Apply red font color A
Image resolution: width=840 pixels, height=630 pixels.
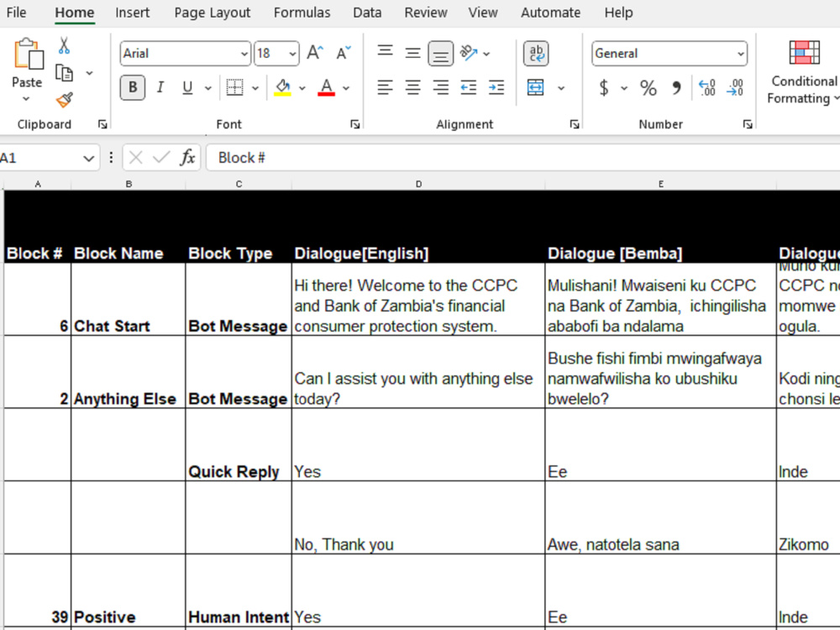[x=326, y=87]
